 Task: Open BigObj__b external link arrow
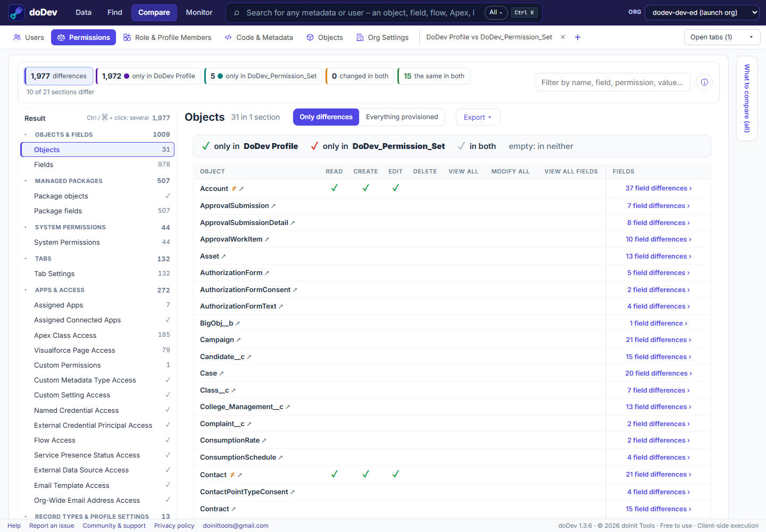(238, 323)
